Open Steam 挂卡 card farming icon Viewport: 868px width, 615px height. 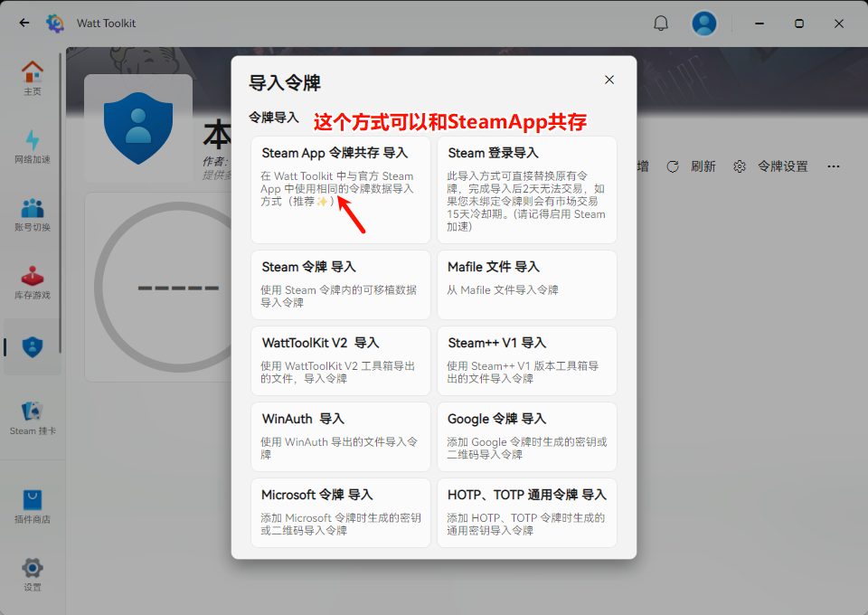point(33,418)
